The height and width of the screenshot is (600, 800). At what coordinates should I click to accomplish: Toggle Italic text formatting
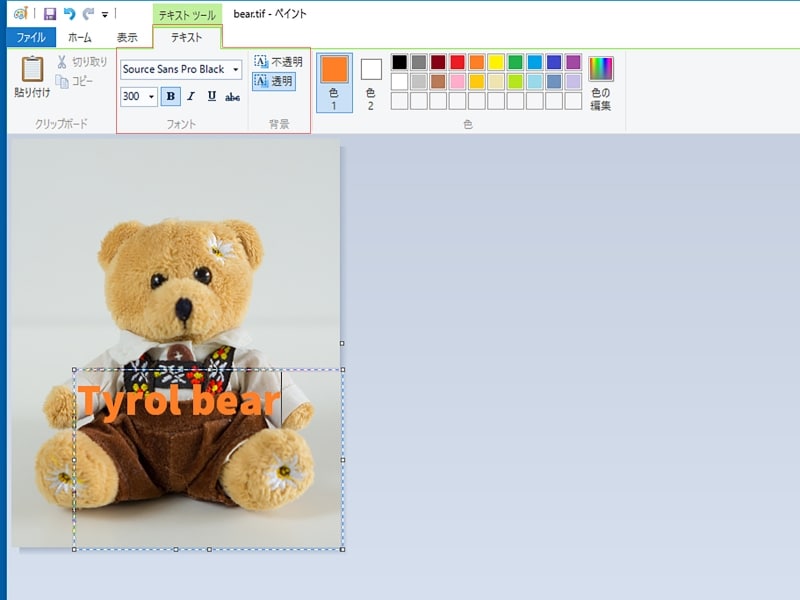click(x=191, y=97)
